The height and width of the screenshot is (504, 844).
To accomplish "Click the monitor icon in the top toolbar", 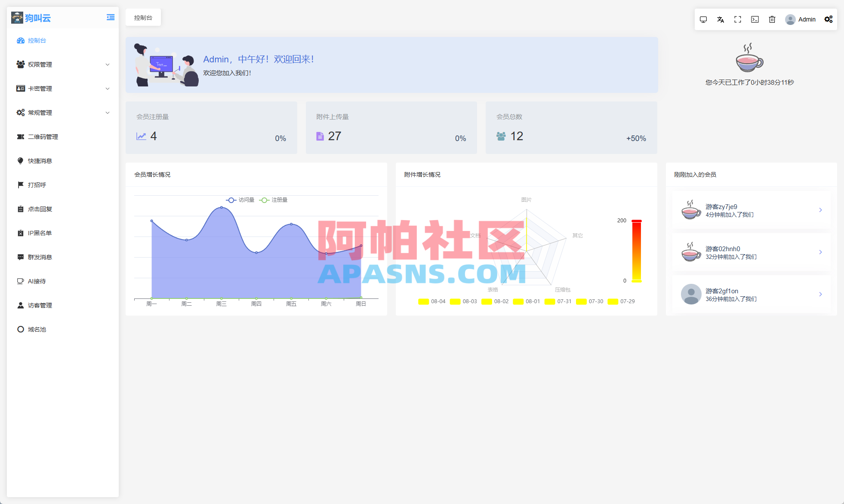I will click(x=703, y=19).
